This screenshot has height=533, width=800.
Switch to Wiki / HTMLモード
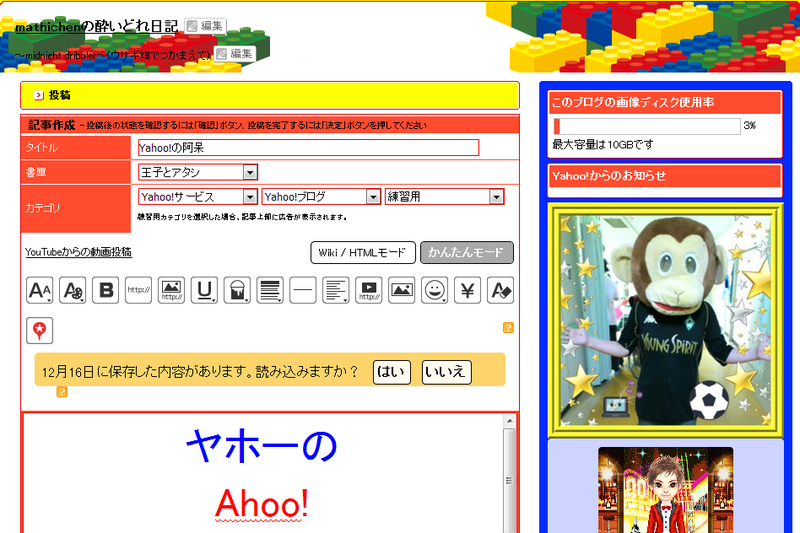pos(363,252)
